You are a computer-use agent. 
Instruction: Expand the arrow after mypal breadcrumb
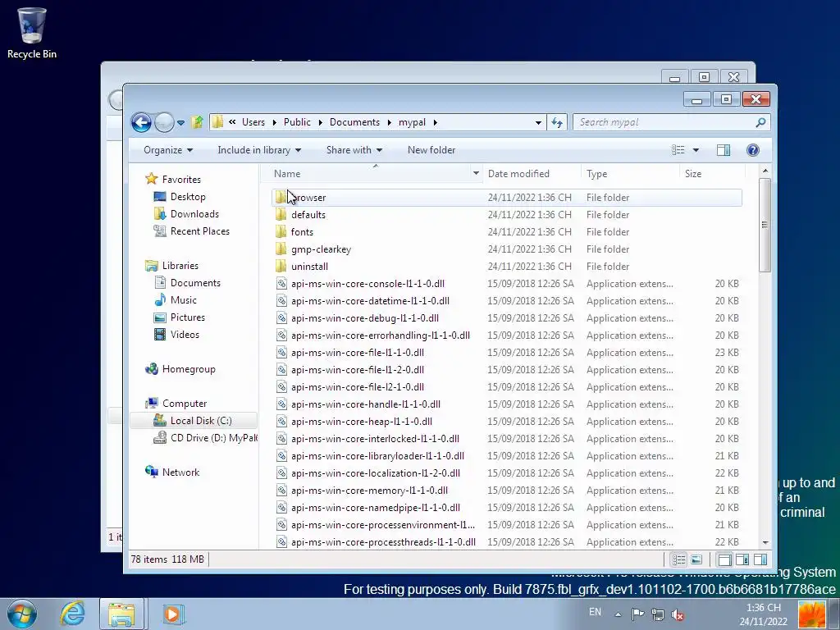435,123
